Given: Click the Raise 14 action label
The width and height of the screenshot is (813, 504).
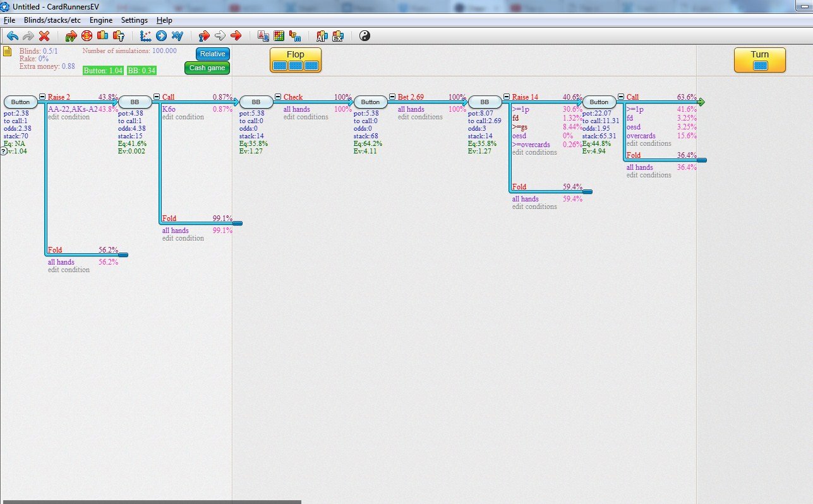Looking at the screenshot, I should tap(525, 97).
